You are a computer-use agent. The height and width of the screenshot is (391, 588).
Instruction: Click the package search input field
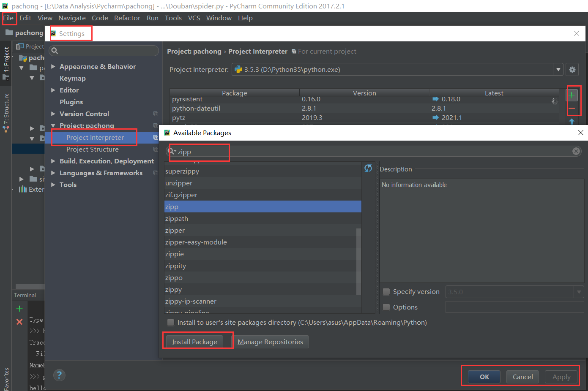(x=374, y=151)
